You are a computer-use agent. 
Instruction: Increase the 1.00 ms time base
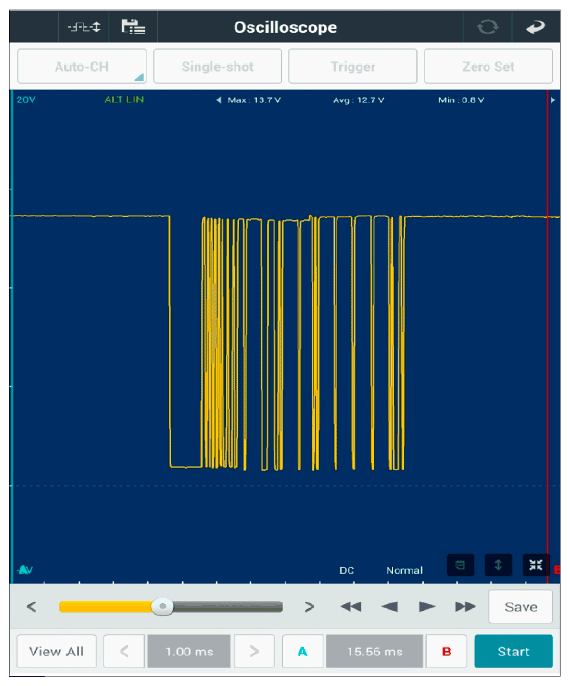[x=254, y=651]
